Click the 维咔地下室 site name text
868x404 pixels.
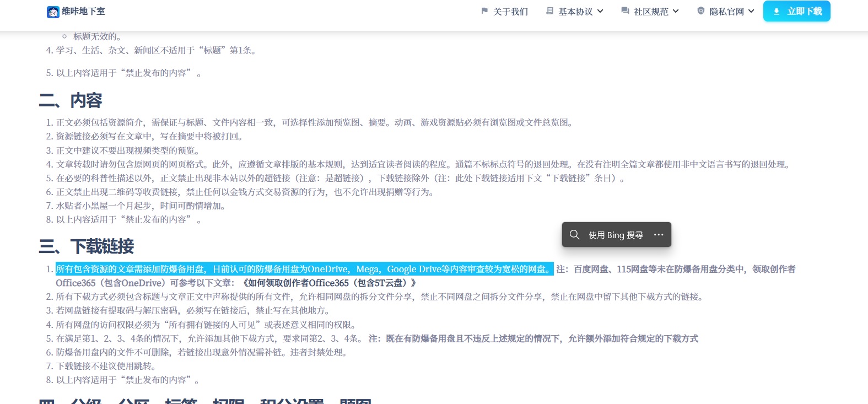point(83,12)
